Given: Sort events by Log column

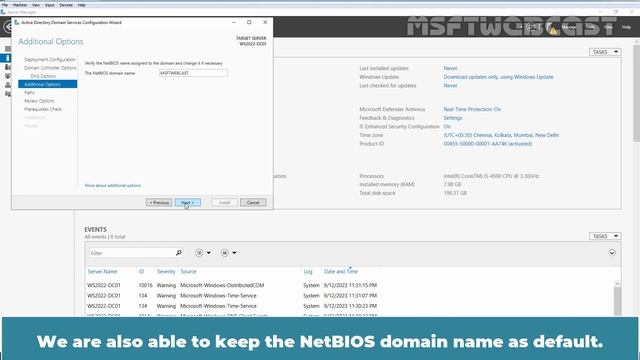Looking at the screenshot, I should [308, 271].
